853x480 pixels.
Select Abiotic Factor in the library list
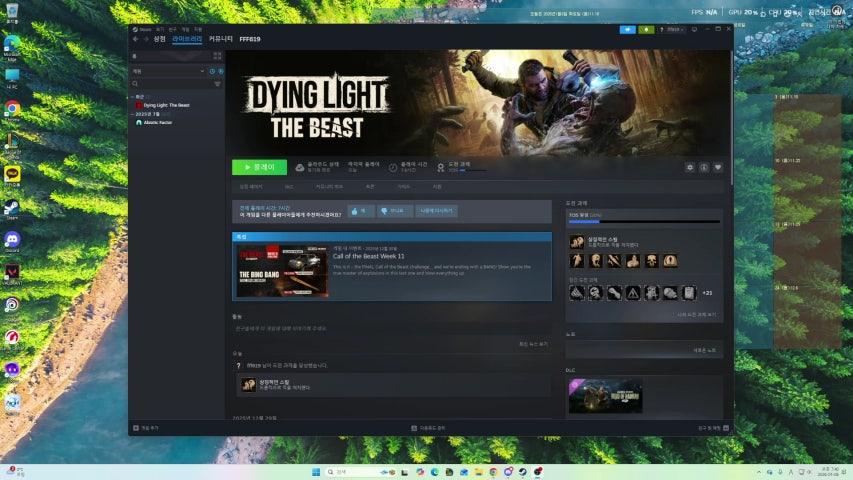[x=158, y=122]
